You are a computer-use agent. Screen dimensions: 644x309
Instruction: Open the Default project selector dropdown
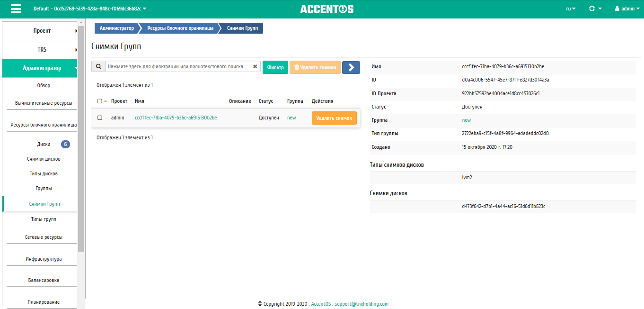pyautogui.click(x=90, y=9)
